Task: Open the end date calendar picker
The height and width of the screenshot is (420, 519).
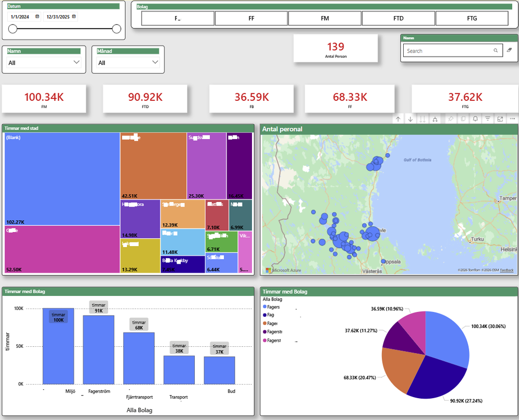Action: [x=74, y=17]
